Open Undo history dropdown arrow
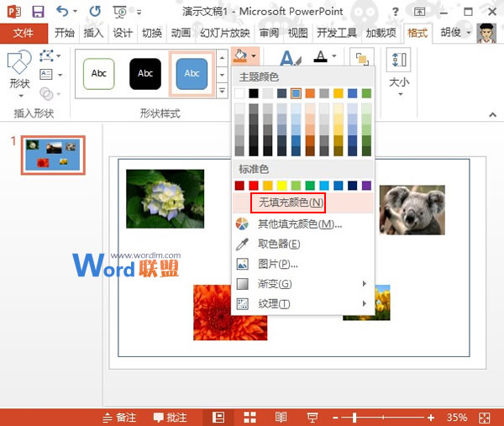Screen dimensions: 504x426 (x=76, y=12)
